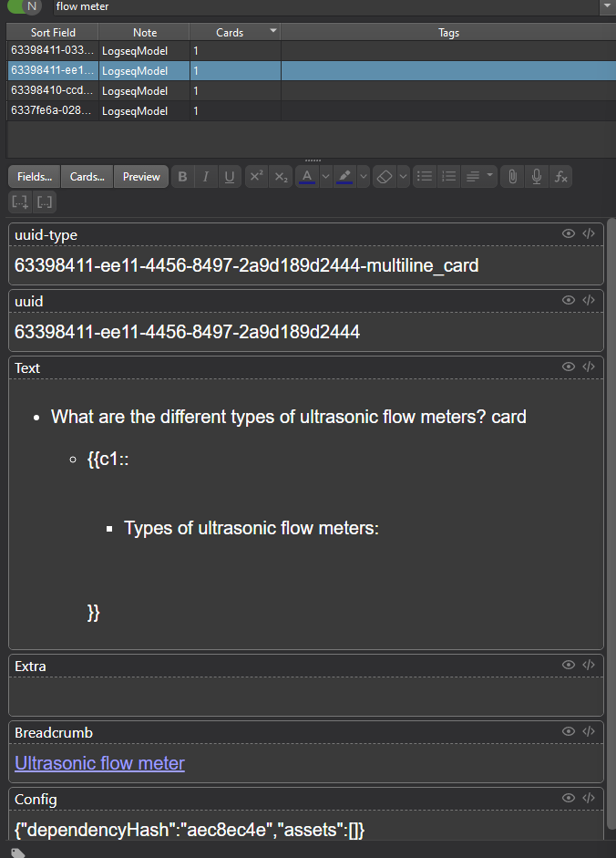Sort by Cards column header

pyautogui.click(x=235, y=32)
